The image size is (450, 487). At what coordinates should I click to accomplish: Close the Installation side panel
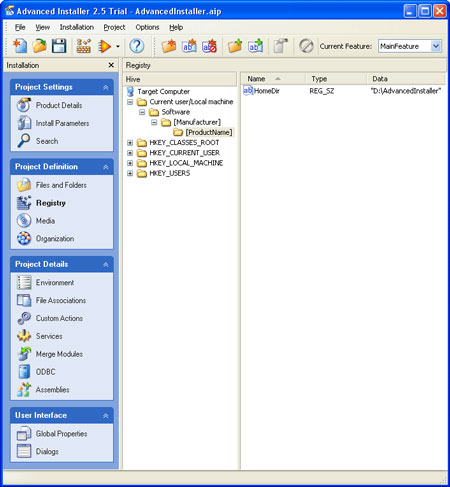click(111, 65)
